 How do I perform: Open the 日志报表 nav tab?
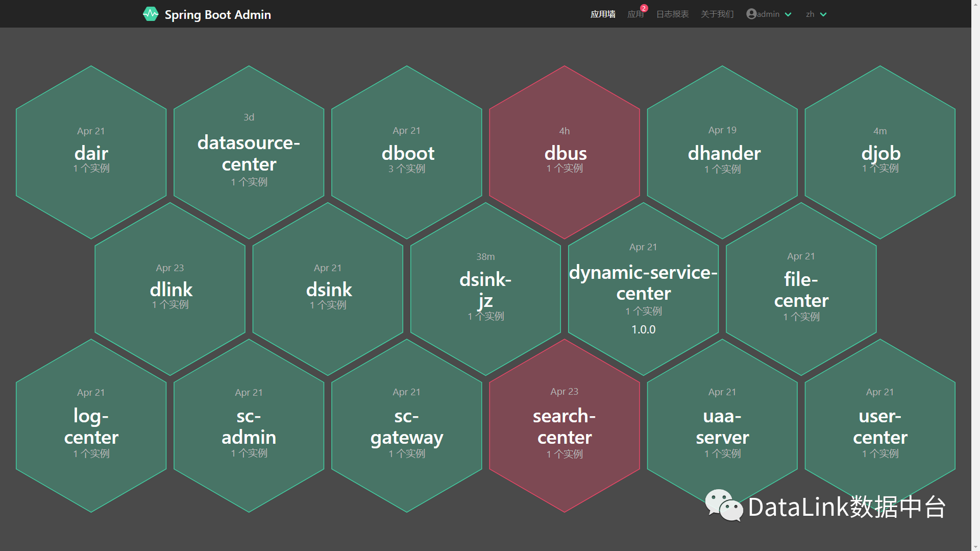click(672, 14)
